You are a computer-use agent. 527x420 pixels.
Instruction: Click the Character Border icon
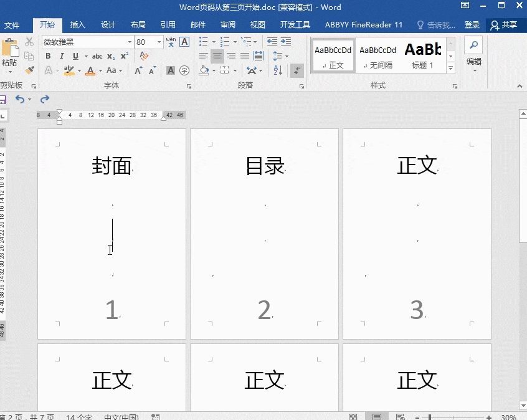pos(183,41)
